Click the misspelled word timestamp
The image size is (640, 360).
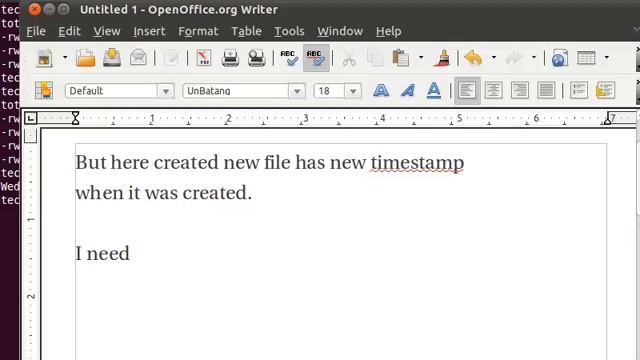417,163
